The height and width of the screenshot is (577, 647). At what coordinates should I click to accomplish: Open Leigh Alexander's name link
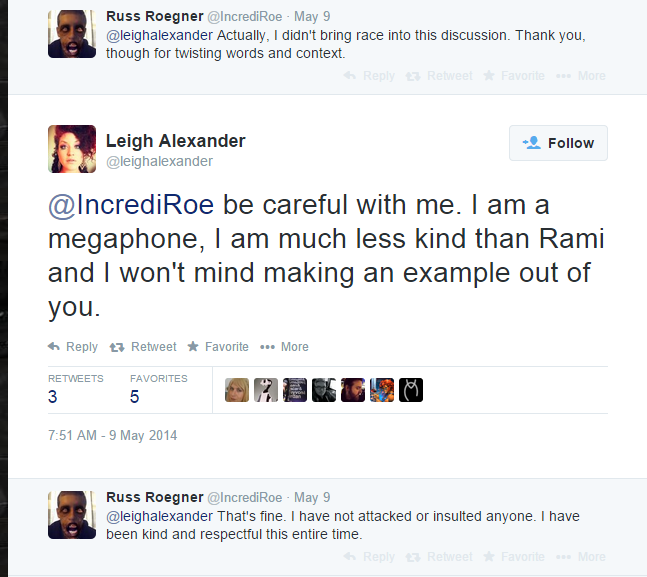pyautogui.click(x=175, y=140)
